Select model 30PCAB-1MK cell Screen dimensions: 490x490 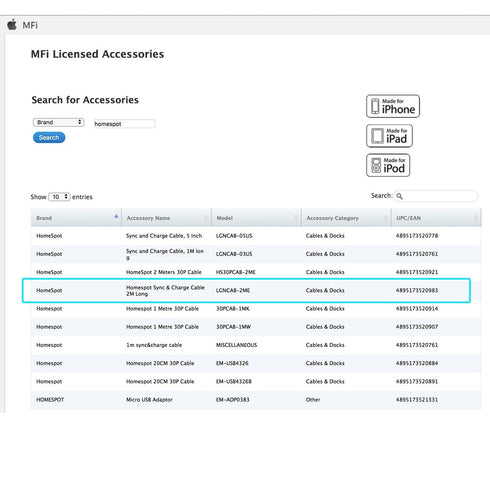(233, 309)
